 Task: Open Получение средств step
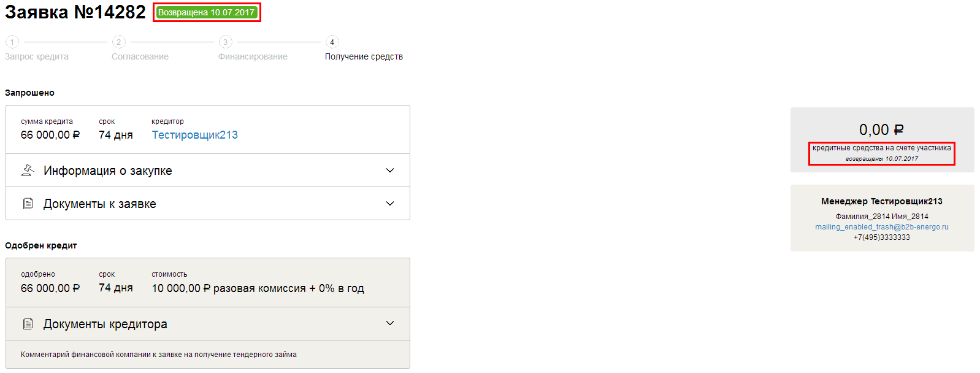(x=364, y=56)
